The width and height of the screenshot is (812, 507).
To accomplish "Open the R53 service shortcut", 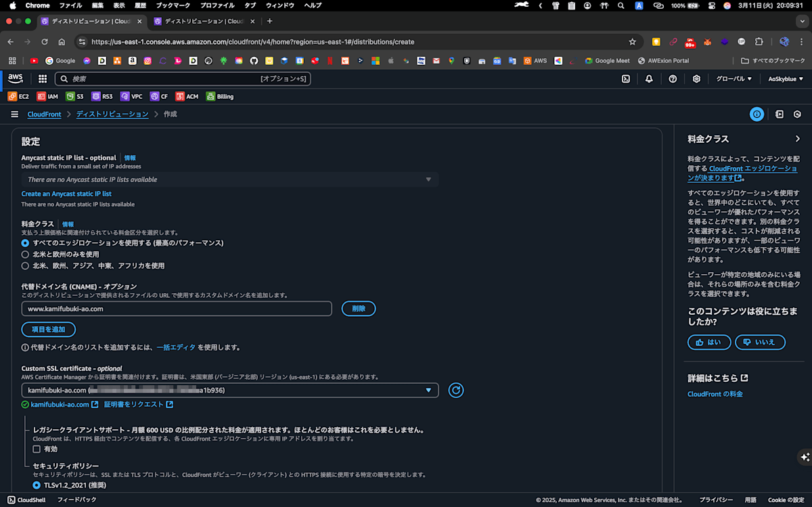I will 102,96.
